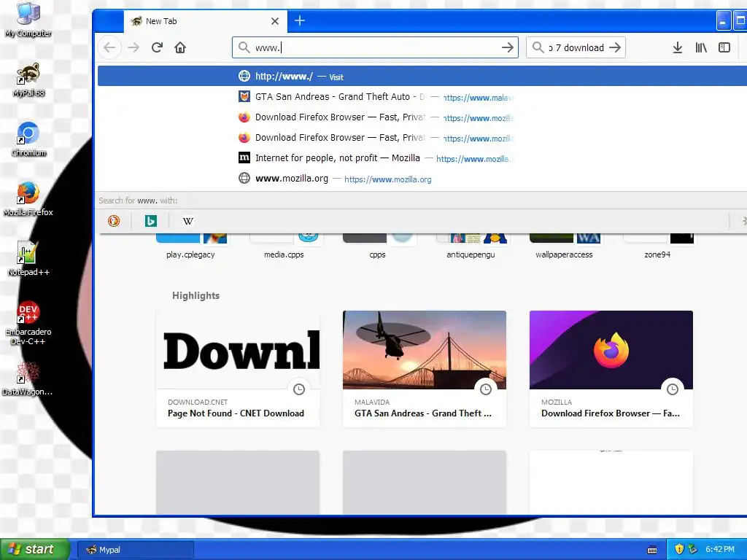Click the search bar's go arrow
Image resolution: width=747 pixels, height=560 pixels.
[615, 47]
